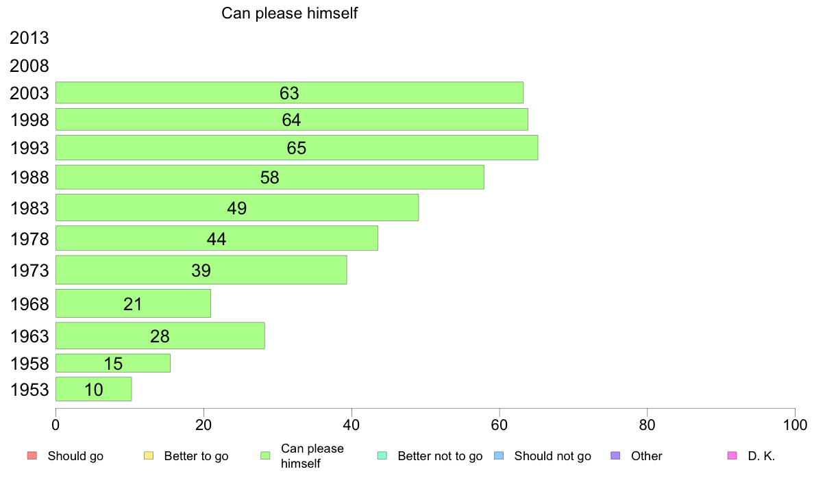Pick the 1963 bar labeled 28
The image size is (814, 504).
(x=160, y=336)
